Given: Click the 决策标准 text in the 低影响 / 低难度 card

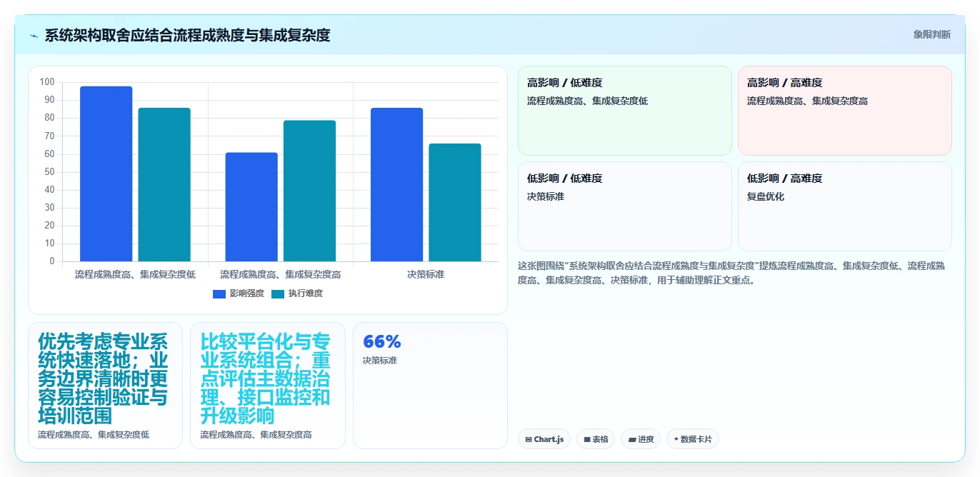Looking at the screenshot, I should [546, 196].
